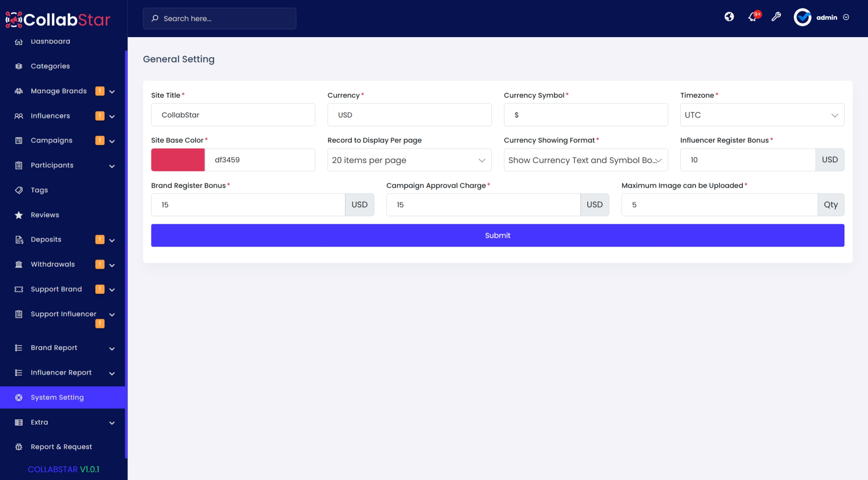Click the Support Influencer clipboard icon

click(19, 314)
